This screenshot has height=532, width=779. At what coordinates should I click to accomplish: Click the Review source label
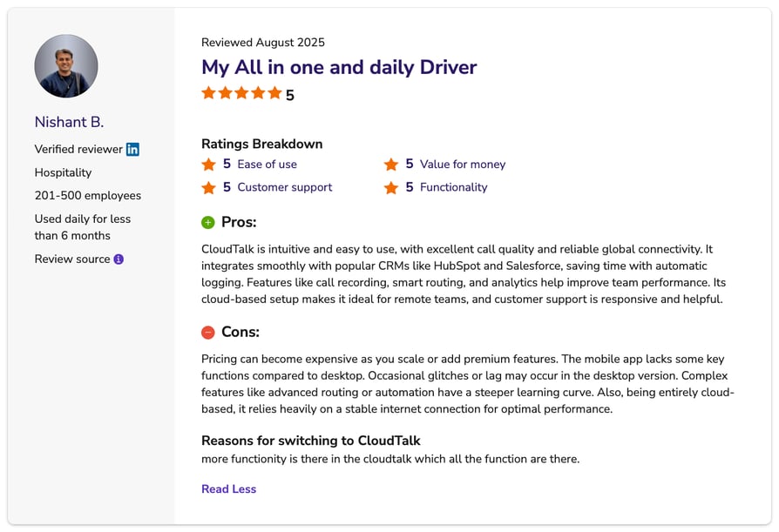tap(72, 259)
